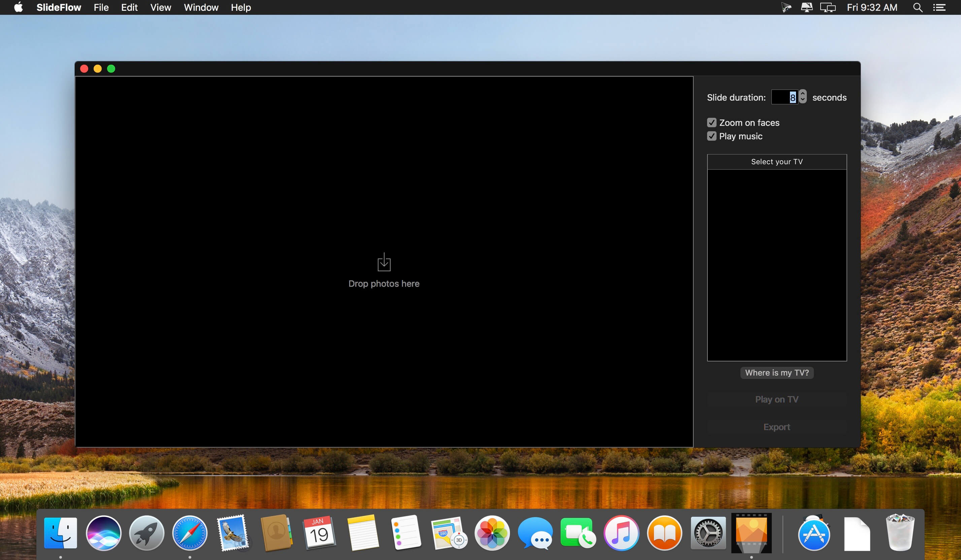Launch Siri from the Dock
The image size is (961, 560).
104,533
